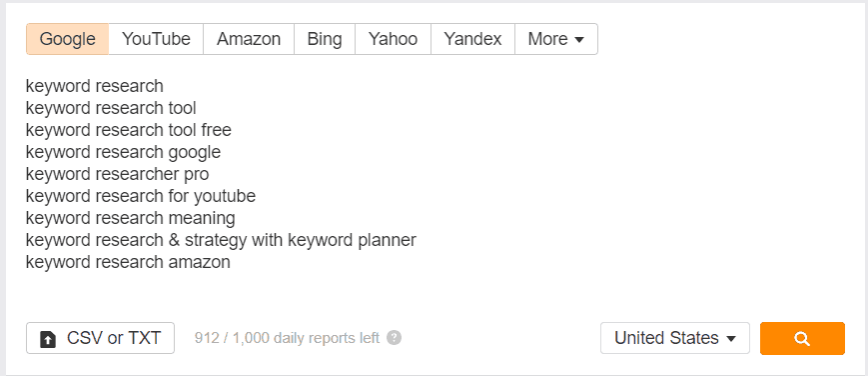The image size is (868, 376).
Task: Upload keywords via CSV or TXT button
Action: [100, 338]
